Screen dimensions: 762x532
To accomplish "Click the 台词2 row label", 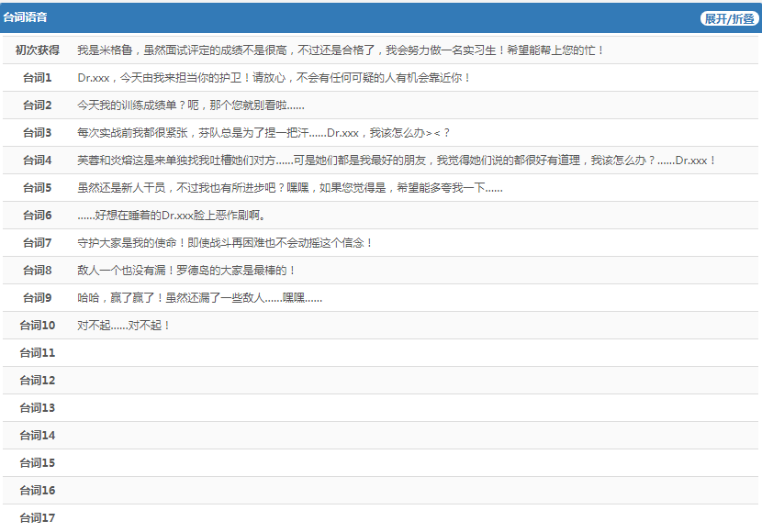I will point(38,105).
